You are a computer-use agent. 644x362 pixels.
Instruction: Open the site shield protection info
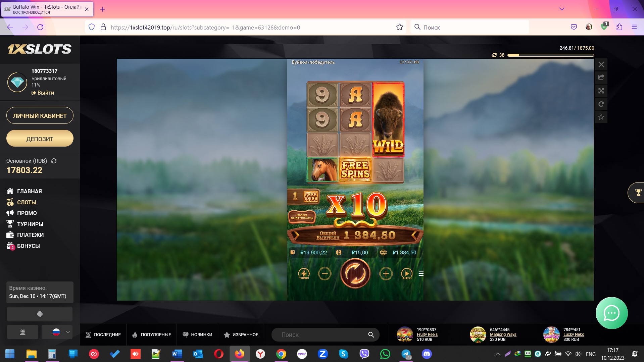pyautogui.click(x=92, y=27)
